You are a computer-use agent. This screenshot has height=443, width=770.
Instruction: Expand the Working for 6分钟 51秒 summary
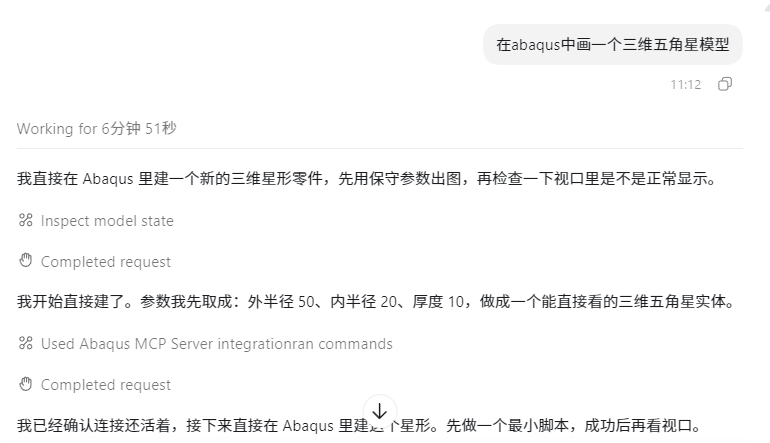(x=97, y=129)
